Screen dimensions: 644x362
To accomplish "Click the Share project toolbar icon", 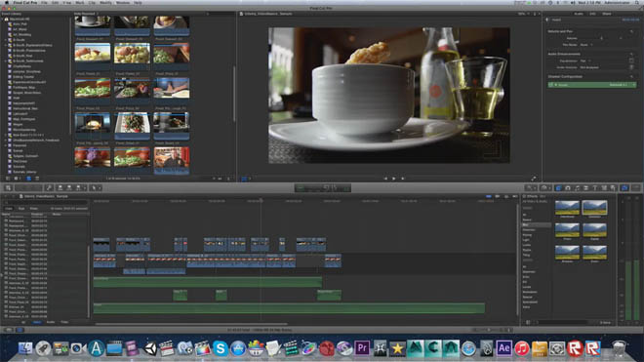I will click(636, 187).
